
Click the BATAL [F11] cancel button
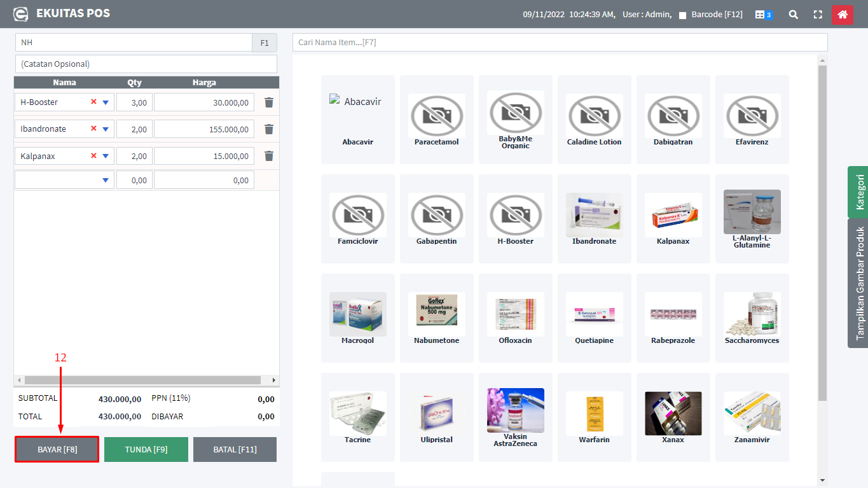click(235, 449)
